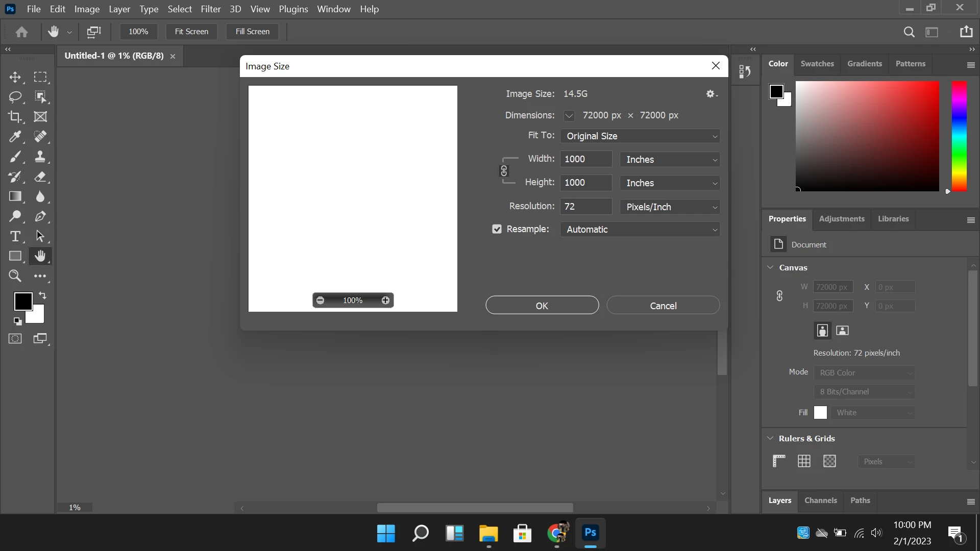Open Image Size settings gear menu
Viewport: 980px width, 551px height.
pyautogui.click(x=712, y=94)
